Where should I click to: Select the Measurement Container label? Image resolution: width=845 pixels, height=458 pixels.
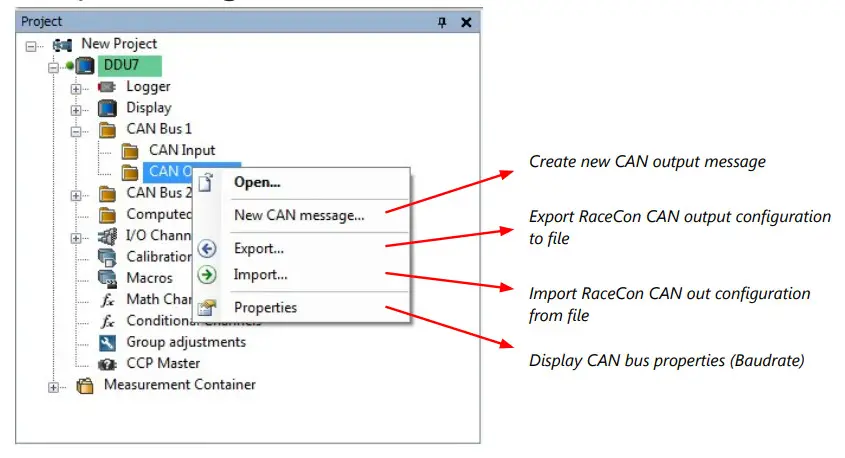[x=180, y=385]
